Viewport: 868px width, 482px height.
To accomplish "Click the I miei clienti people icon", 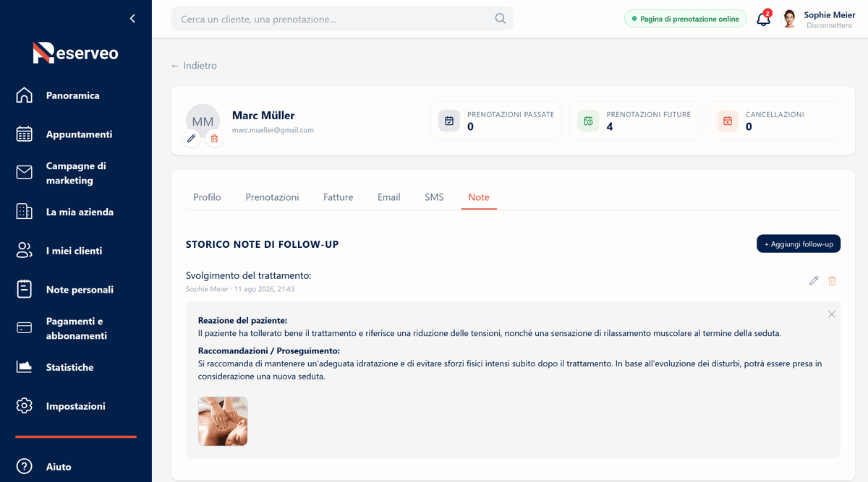I will pyautogui.click(x=25, y=251).
